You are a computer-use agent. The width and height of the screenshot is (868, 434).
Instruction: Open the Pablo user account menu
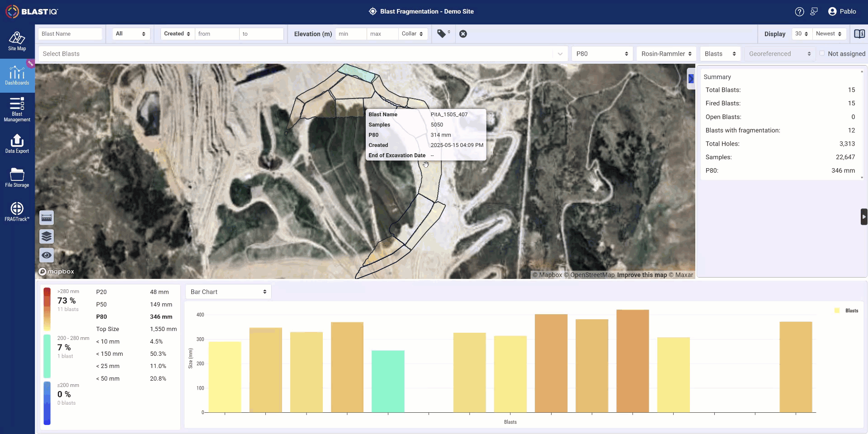(x=842, y=12)
